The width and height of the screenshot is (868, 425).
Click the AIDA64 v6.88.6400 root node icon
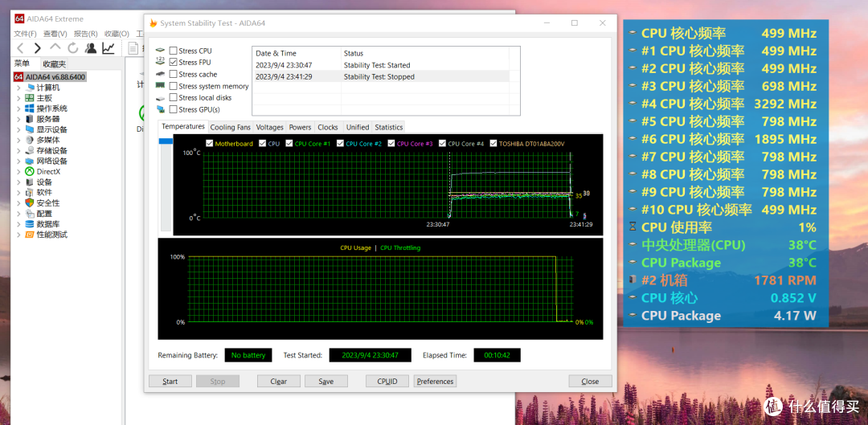point(18,77)
